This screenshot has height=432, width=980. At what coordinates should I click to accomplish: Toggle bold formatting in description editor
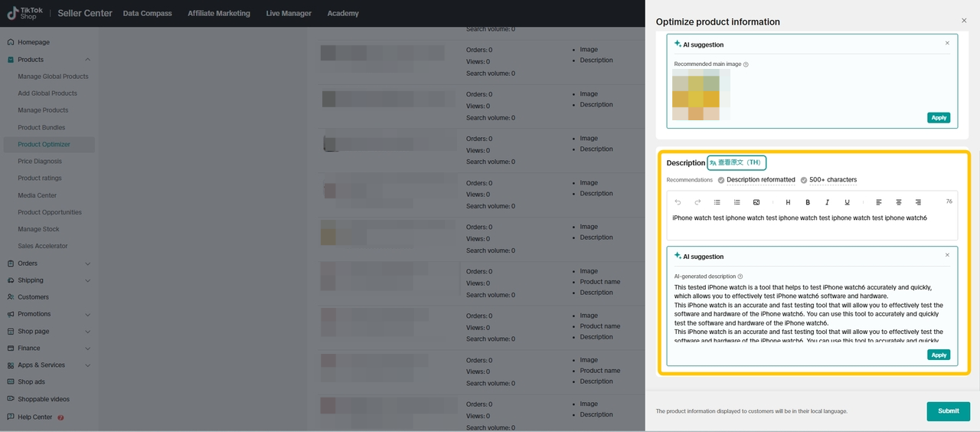tap(808, 202)
